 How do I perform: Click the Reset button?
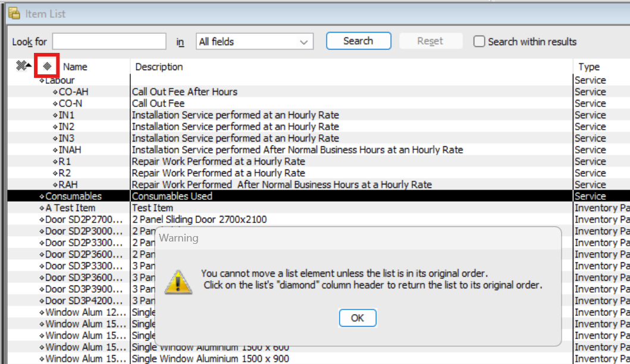(x=430, y=41)
